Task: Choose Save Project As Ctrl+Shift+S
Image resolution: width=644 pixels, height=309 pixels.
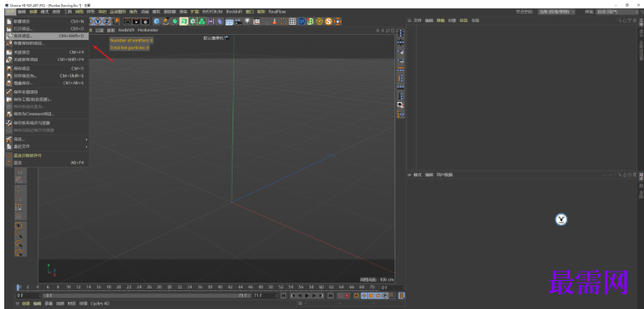Action: pyautogui.click(x=46, y=76)
